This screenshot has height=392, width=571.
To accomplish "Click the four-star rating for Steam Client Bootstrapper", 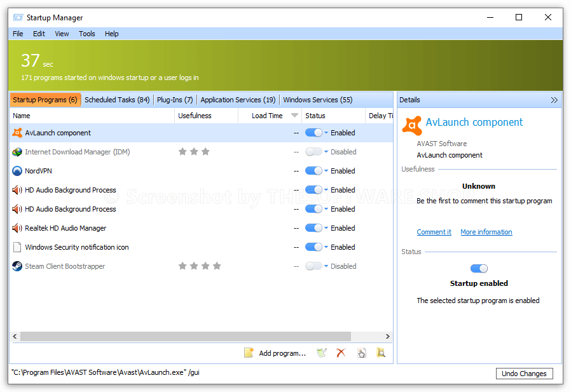I will click(200, 266).
